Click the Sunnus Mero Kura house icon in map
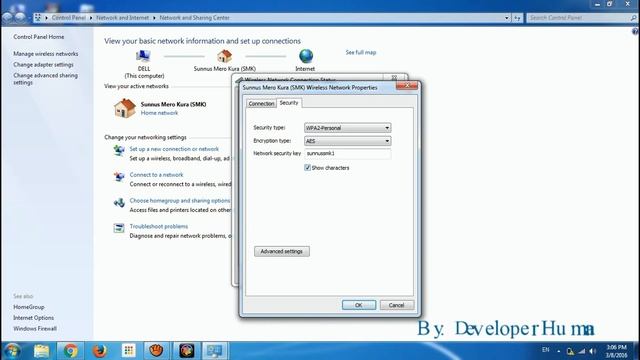 (224, 56)
